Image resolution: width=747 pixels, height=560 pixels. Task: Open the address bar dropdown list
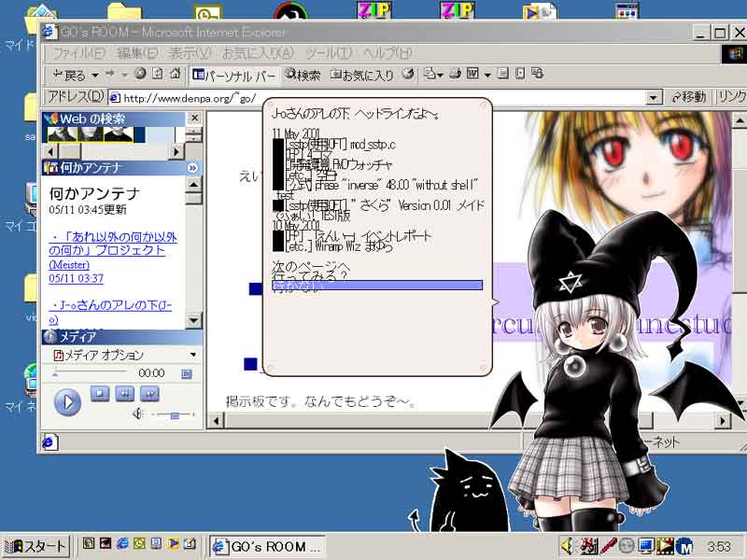[x=654, y=98]
